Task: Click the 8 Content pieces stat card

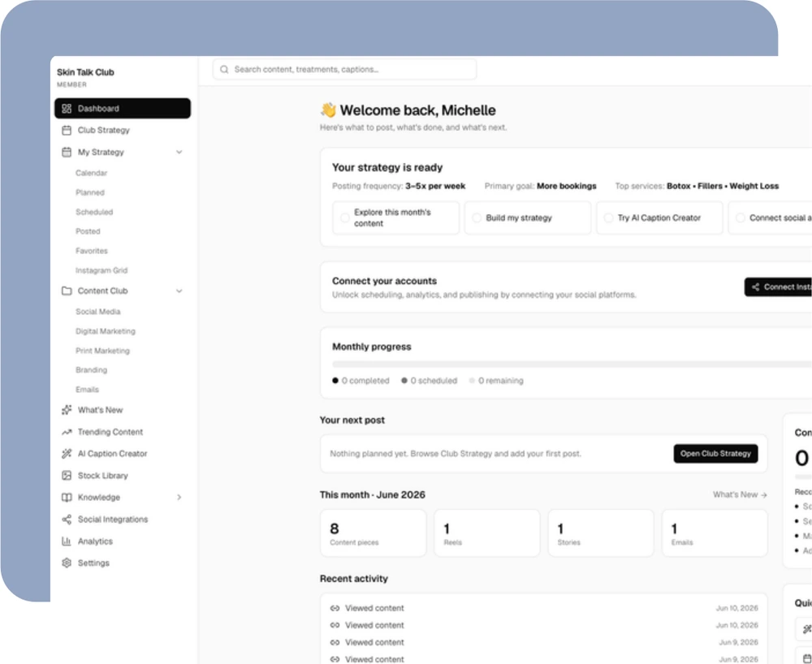Action: (374, 533)
